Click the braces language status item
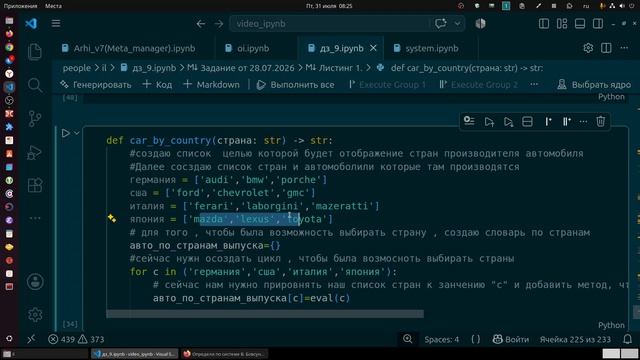This screenshot has width=640, height=360. [476, 339]
